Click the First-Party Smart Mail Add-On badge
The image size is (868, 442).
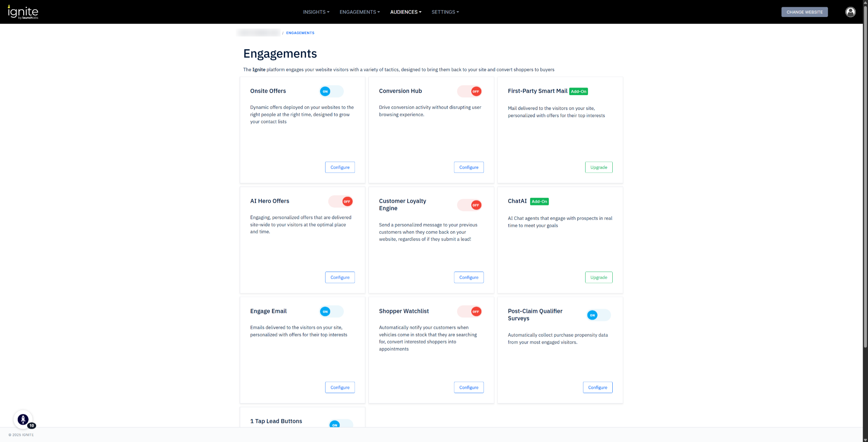(578, 91)
